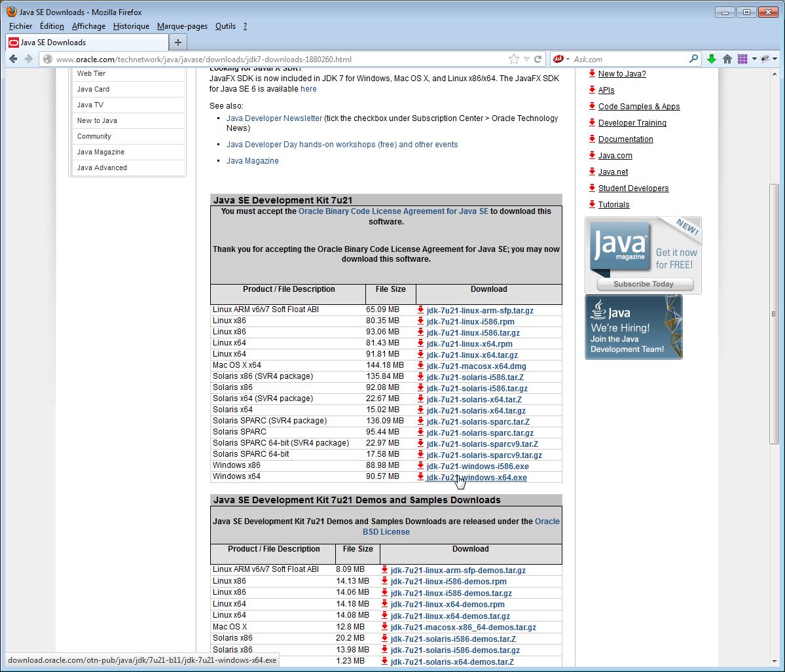Open the ? help menu
Viewport: 785px width, 672px height.
tap(245, 26)
